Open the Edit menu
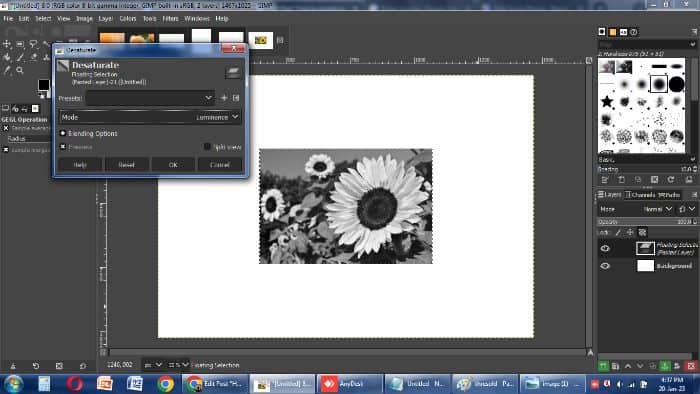 coord(24,19)
